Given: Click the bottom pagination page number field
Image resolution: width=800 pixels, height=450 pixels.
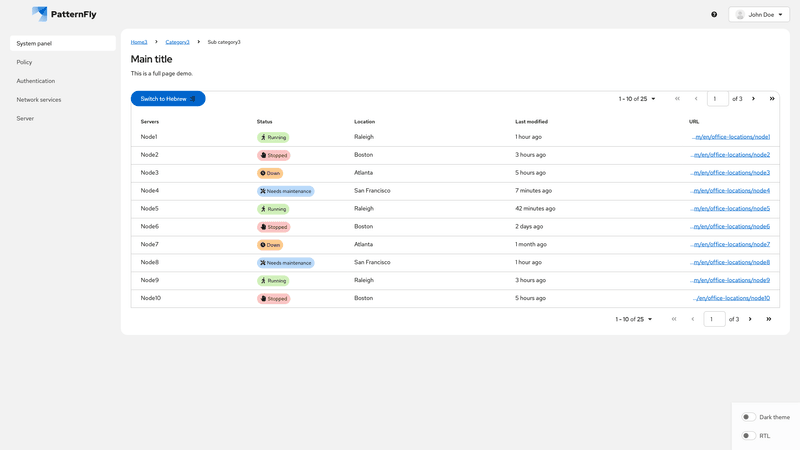Looking at the screenshot, I should (714, 319).
